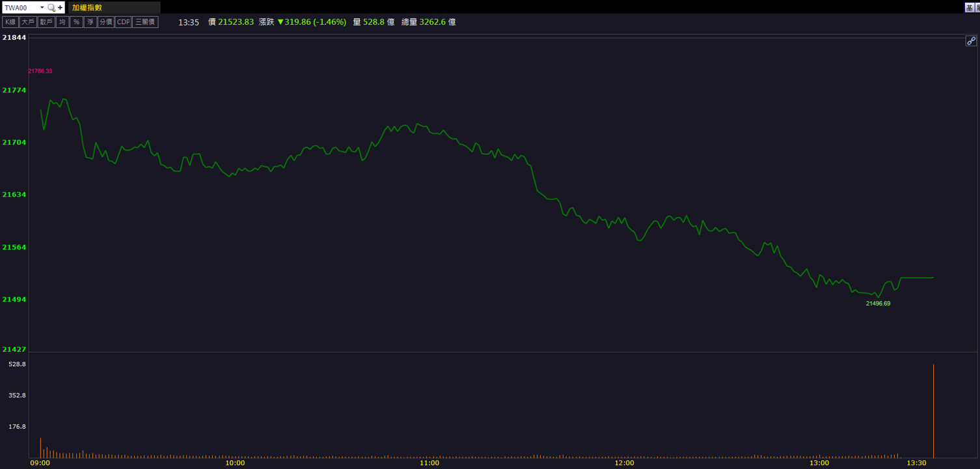
Task: Click the 12:00 time axis label
Action: coord(624,463)
